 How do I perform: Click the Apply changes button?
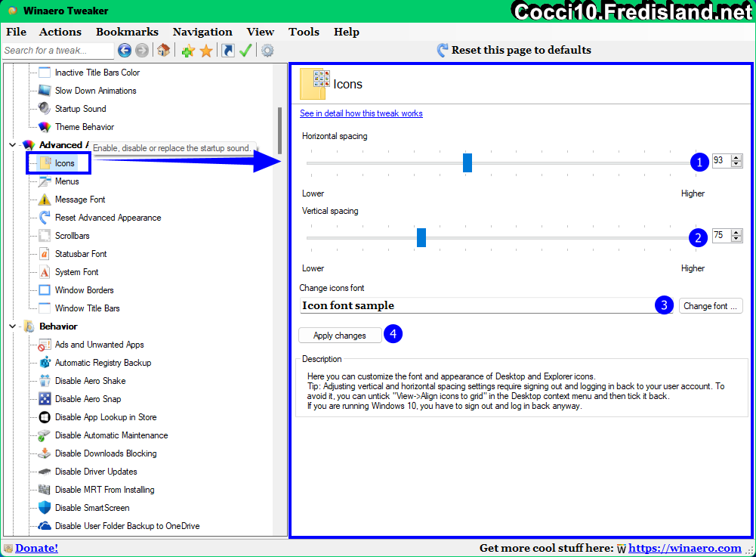[340, 336]
